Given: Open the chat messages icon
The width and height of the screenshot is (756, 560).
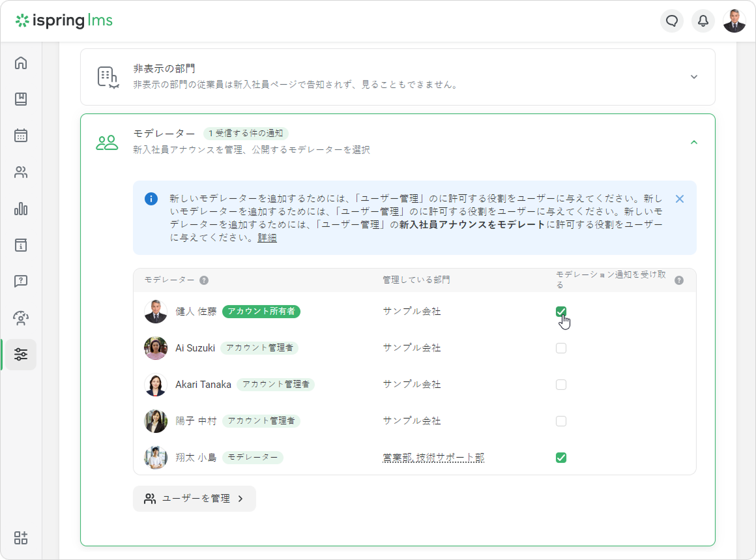Looking at the screenshot, I should (x=672, y=21).
